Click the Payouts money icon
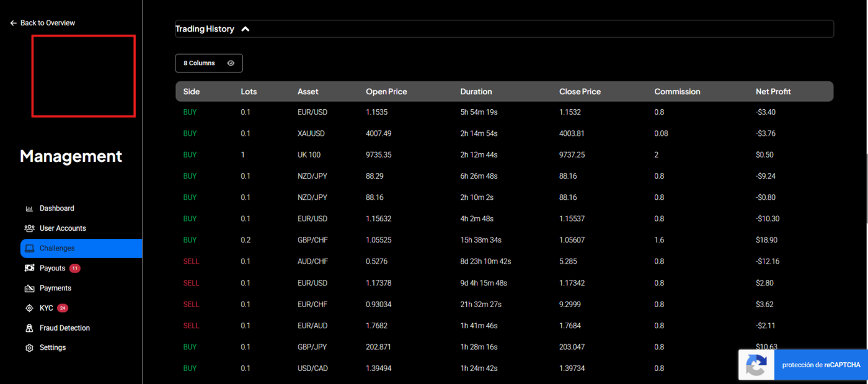Screen dimensions: 868x384 coord(29,268)
